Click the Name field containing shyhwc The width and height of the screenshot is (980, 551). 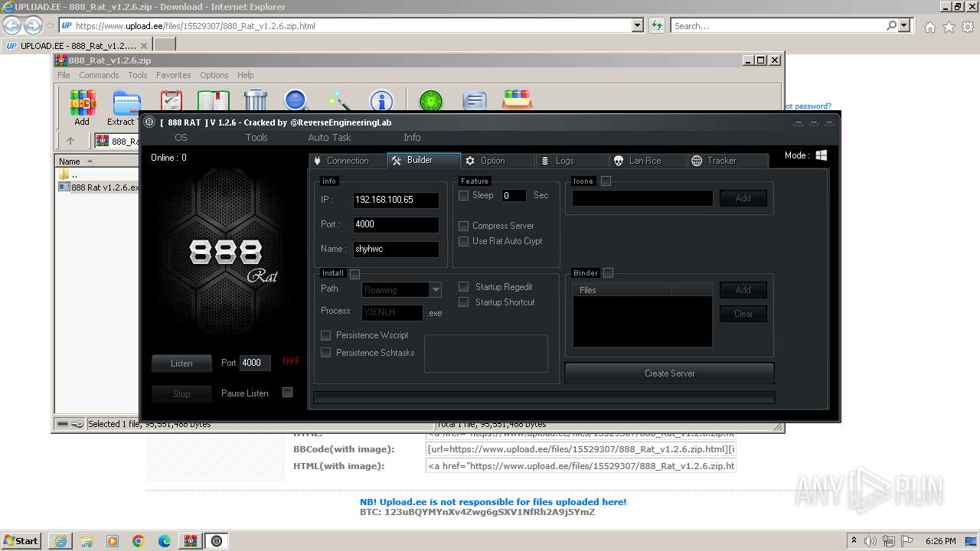click(x=396, y=249)
